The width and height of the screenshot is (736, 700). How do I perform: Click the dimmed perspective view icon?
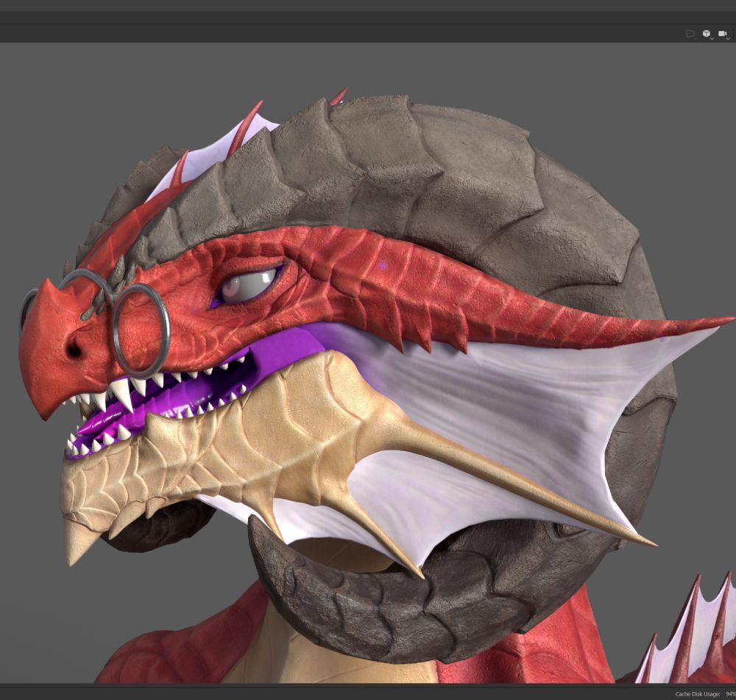pos(690,33)
